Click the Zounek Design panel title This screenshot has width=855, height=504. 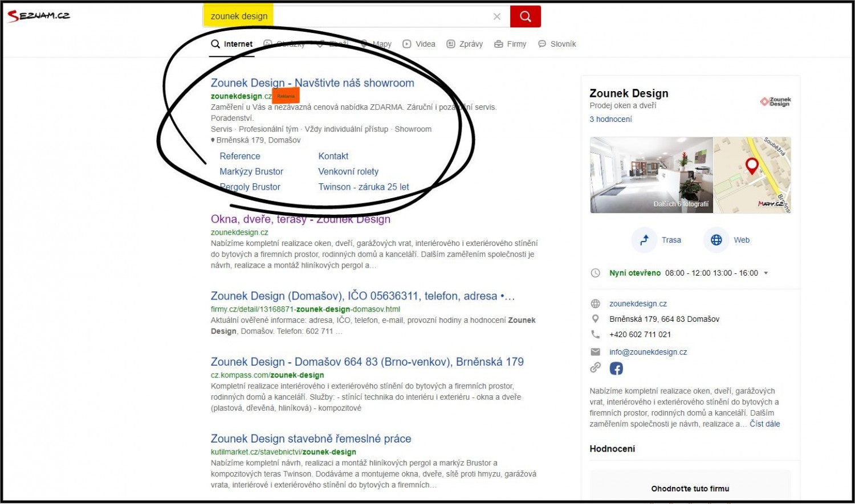point(629,93)
